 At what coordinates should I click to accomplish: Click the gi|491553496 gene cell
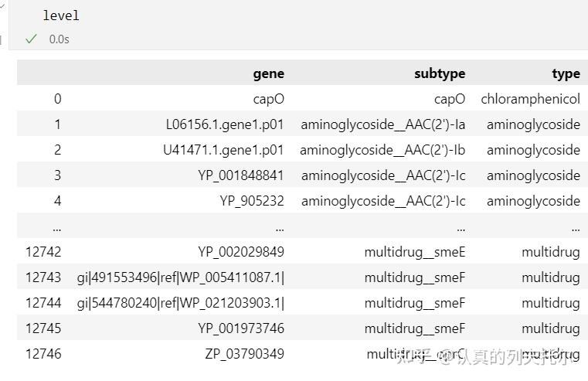click(181, 277)
